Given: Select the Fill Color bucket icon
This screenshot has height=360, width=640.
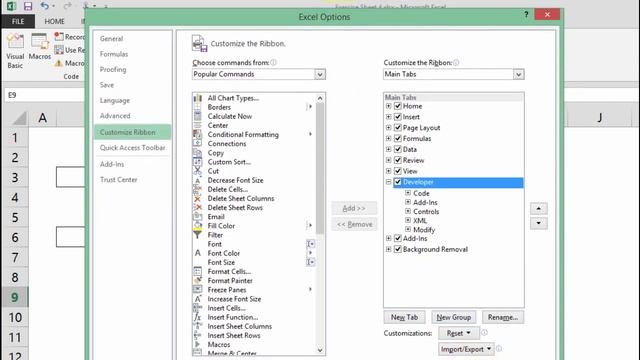Looking at the screenshot, I should click(x=198, y=226).
